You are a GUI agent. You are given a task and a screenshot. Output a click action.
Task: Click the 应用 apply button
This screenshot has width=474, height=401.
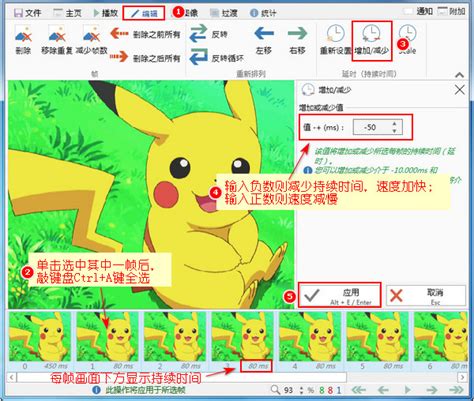point(339,295)
